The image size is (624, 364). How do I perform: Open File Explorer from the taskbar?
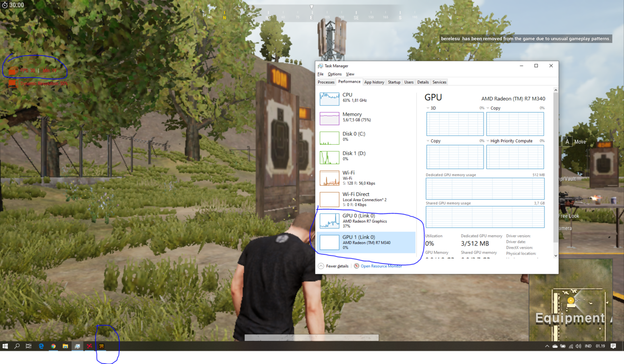65,346
